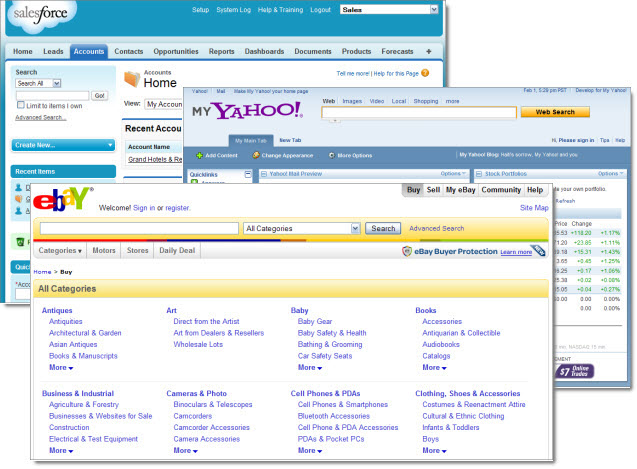Click Logout in Salesforce header
Screen dimensions: 637x469
point(320,10)
